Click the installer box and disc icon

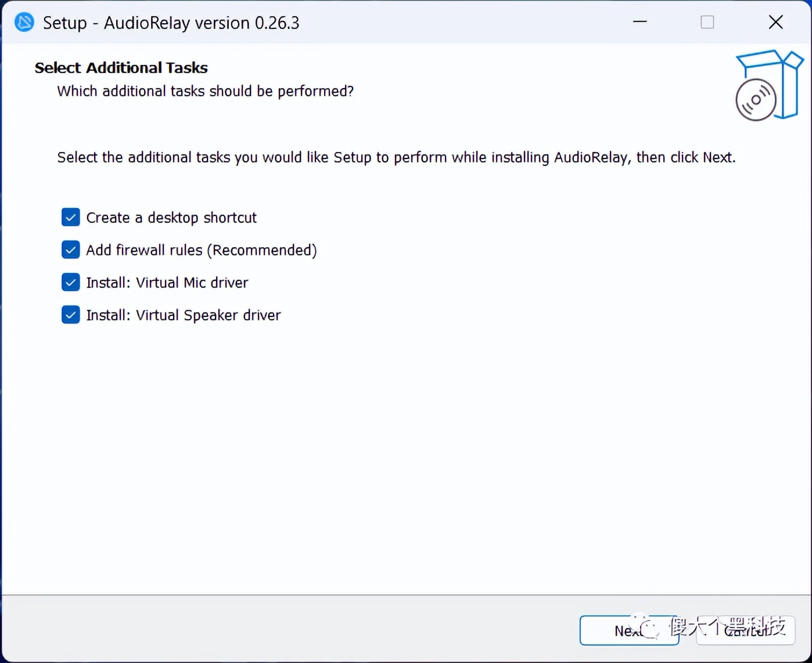768,86
